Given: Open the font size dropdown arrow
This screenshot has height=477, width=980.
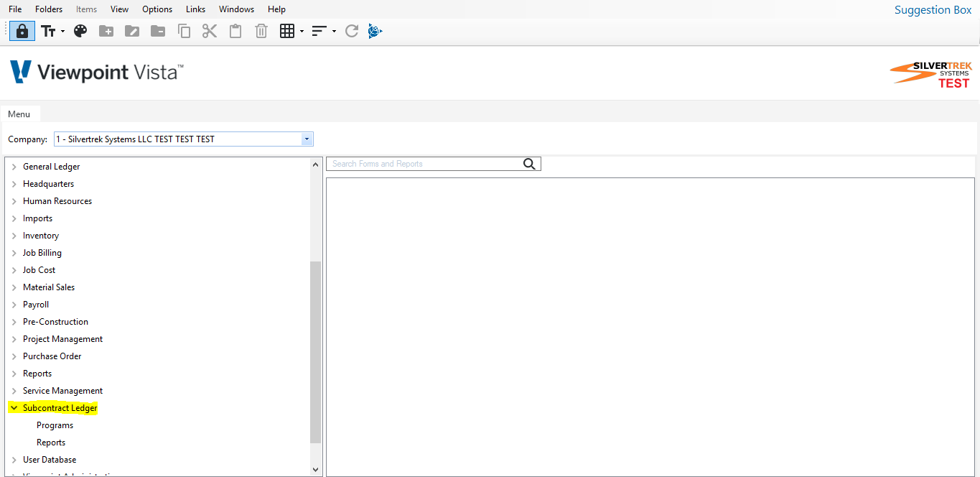Looking at the screenshot, I should click(x=62, y=32).
